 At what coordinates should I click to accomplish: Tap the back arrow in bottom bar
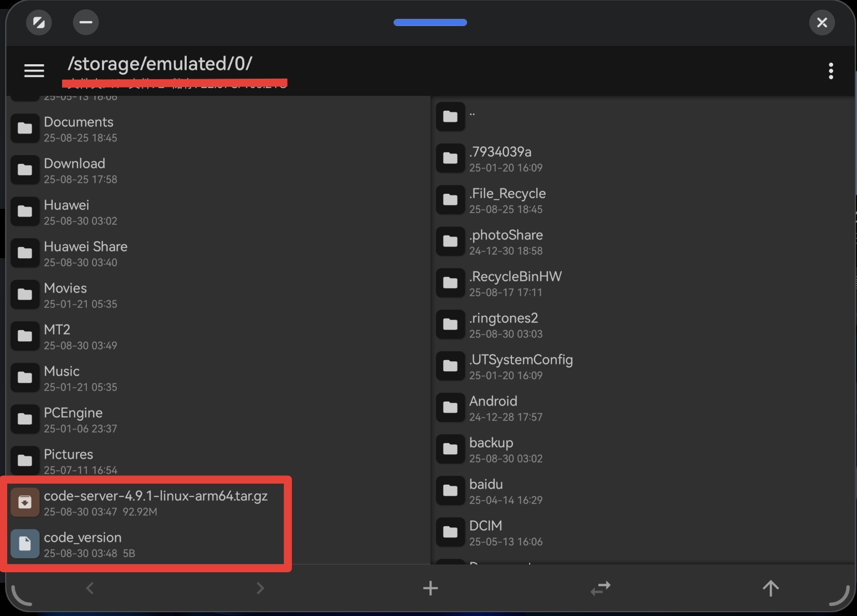coord(90,588)
